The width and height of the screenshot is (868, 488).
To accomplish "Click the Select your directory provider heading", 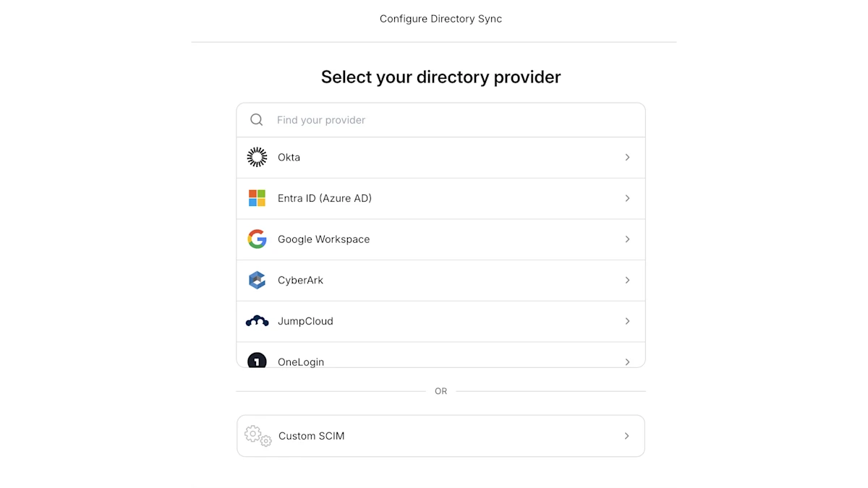I will pyautogui.click(x=441, y=77).
